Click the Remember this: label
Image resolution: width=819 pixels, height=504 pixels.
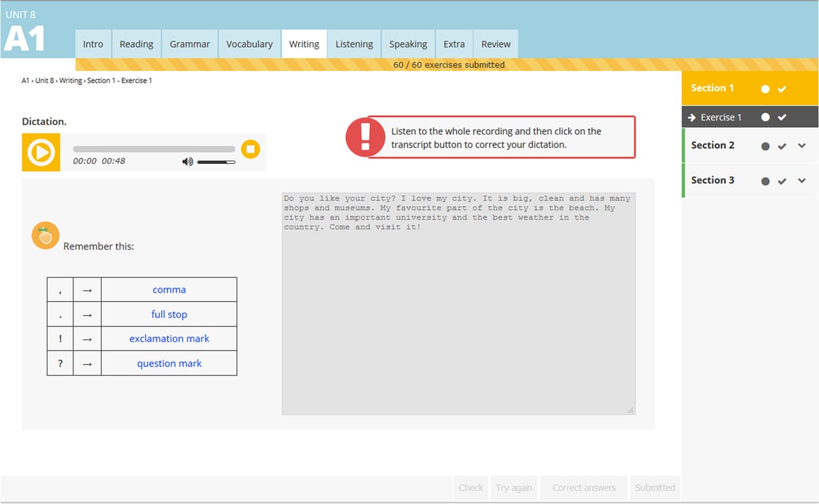(99, 246)
